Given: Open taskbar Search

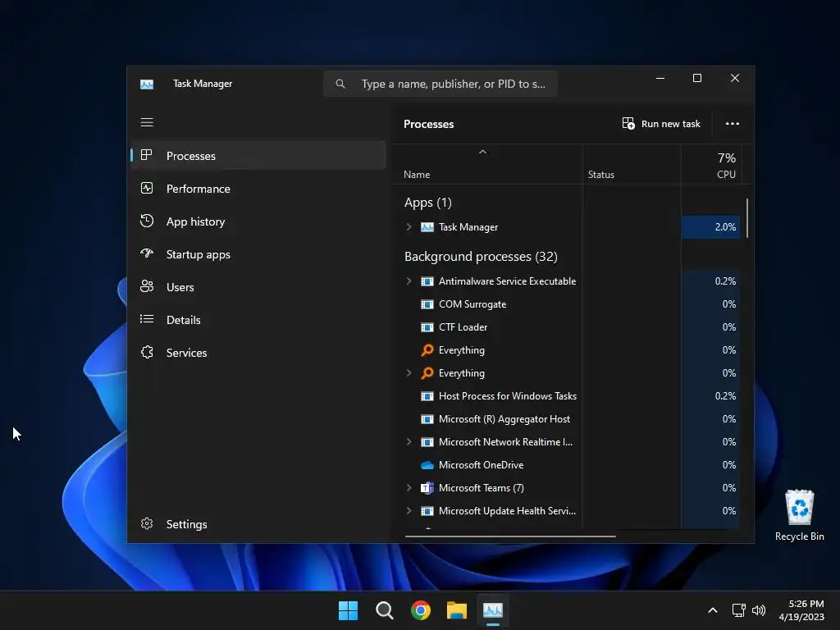Looking at the screenshot, I should (384, 610).
